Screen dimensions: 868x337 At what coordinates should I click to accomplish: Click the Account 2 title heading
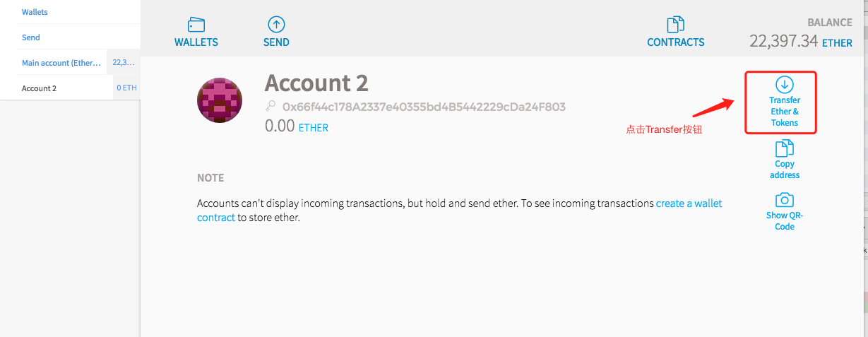(316, 83)
